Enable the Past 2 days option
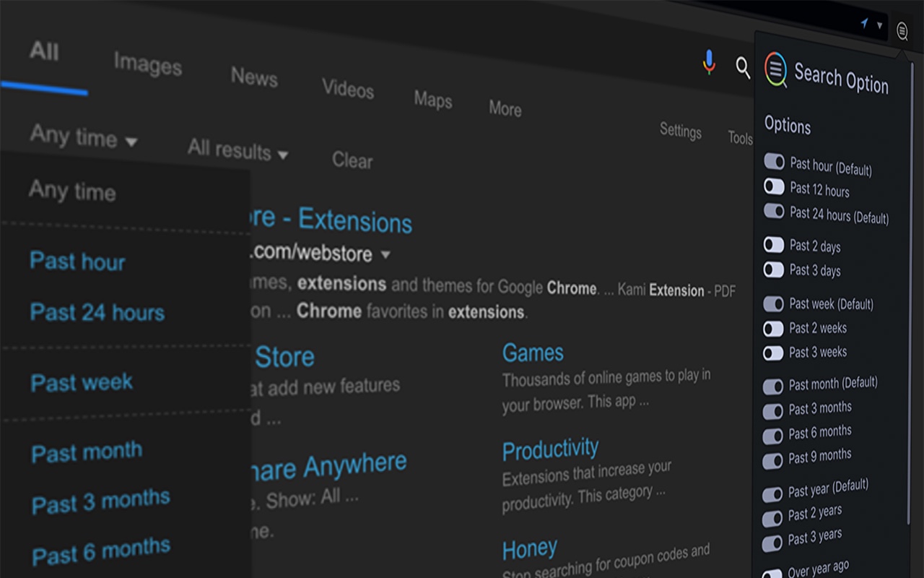 773,245
